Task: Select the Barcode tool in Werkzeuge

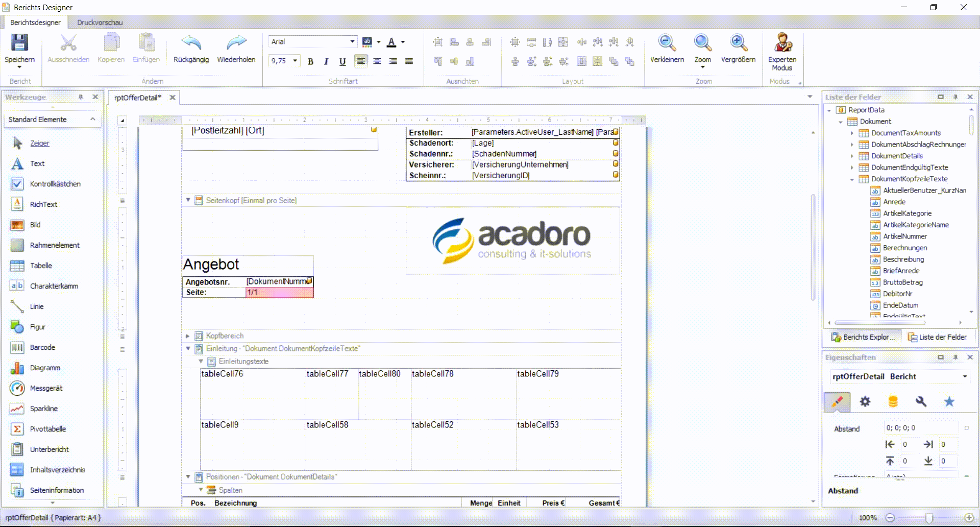Action: click(42, 347)
